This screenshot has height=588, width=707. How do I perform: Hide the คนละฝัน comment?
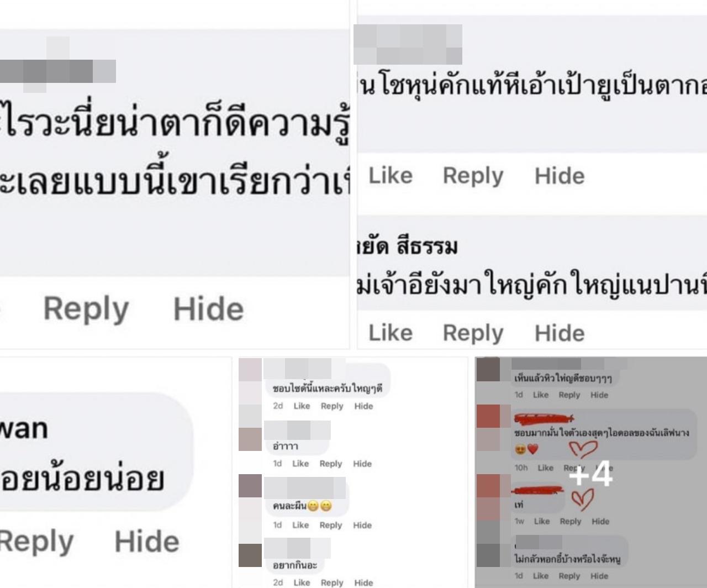click(x=362, y=525)
